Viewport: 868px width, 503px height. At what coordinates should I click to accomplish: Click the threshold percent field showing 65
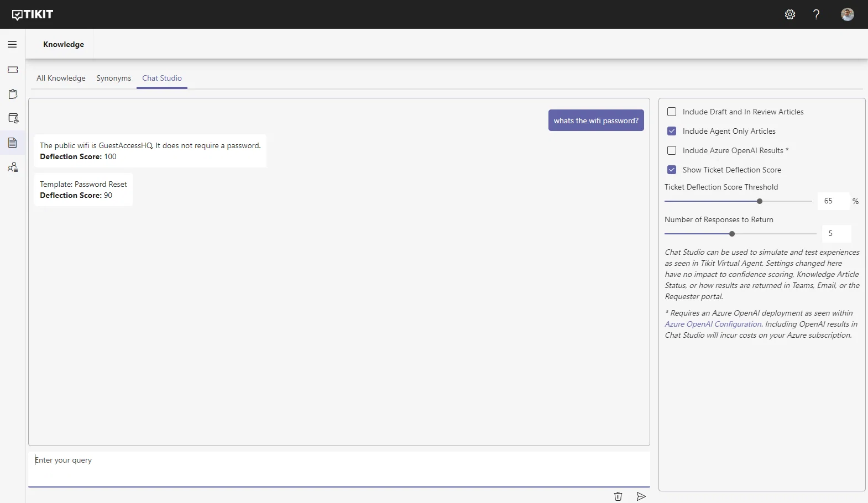(833, 201)
